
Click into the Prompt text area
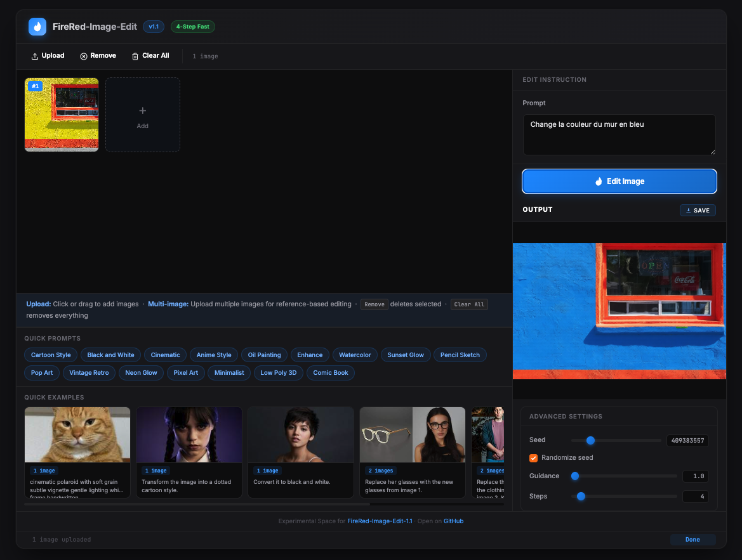click(619, 135)
